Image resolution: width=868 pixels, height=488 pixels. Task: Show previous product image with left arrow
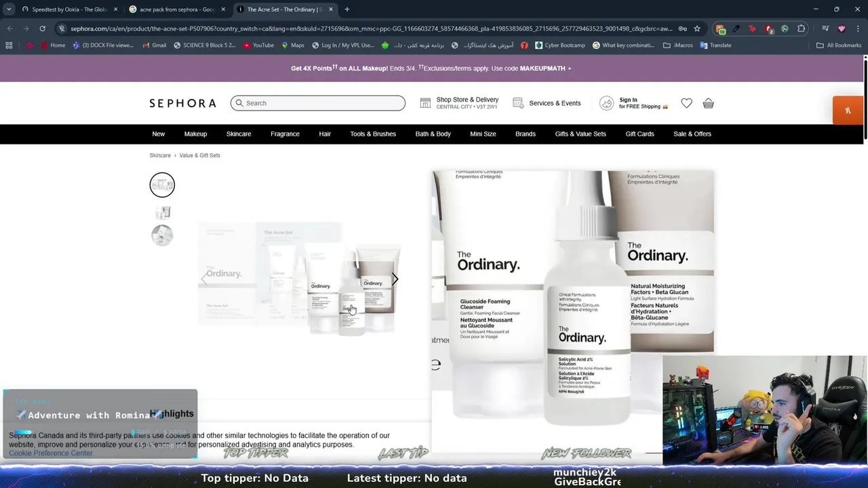tap(204, 279)
